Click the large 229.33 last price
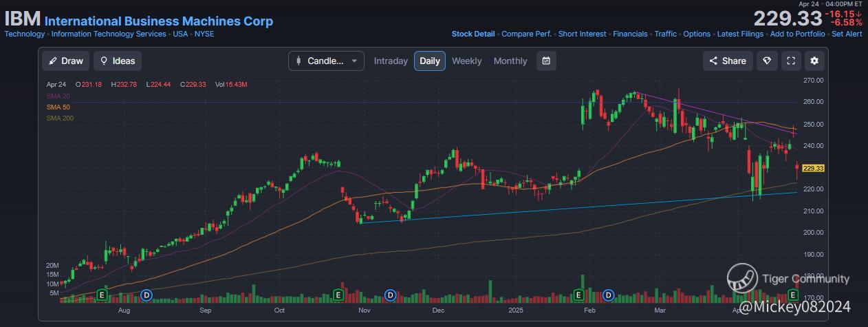Viewport: 868px width, 327px height. coord(788,19)
